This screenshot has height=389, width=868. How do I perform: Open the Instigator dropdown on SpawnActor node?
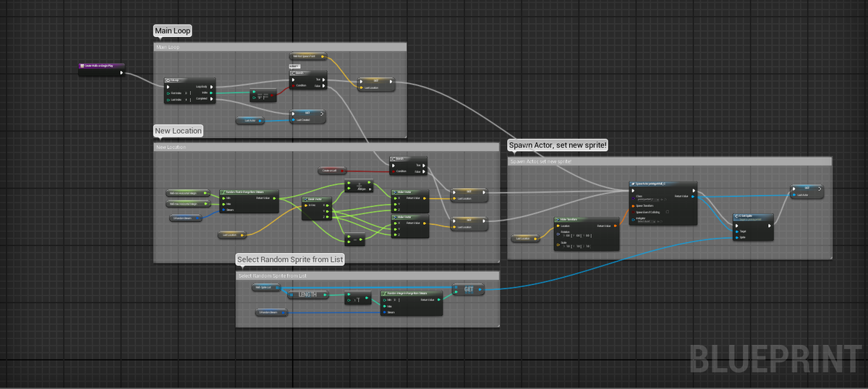[x=647, y=221]
